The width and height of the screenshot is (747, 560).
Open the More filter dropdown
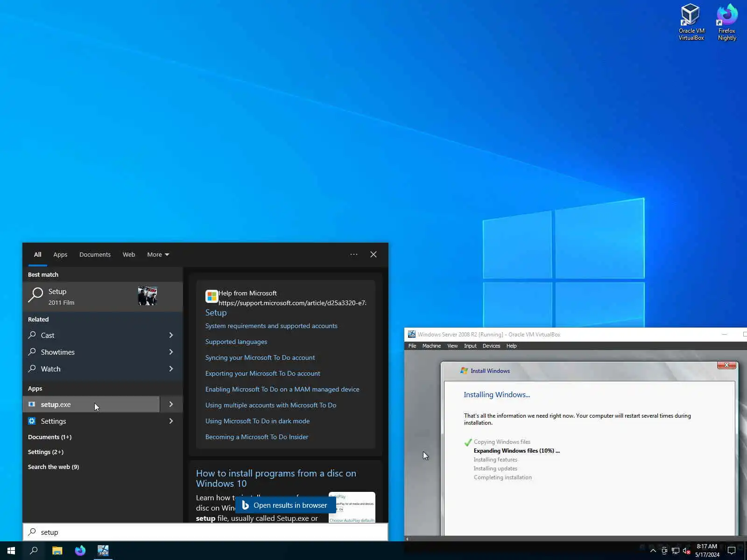coord(158,254)
